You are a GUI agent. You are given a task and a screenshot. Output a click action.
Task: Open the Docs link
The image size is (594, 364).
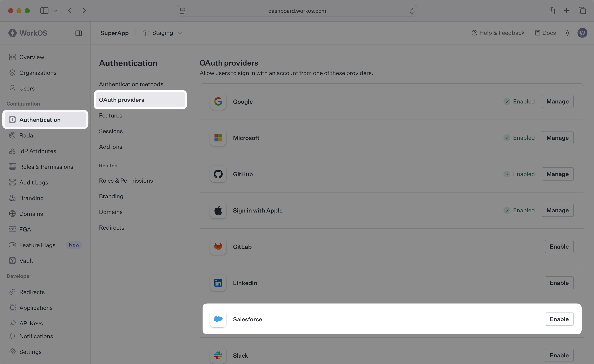tap(546, 33)
